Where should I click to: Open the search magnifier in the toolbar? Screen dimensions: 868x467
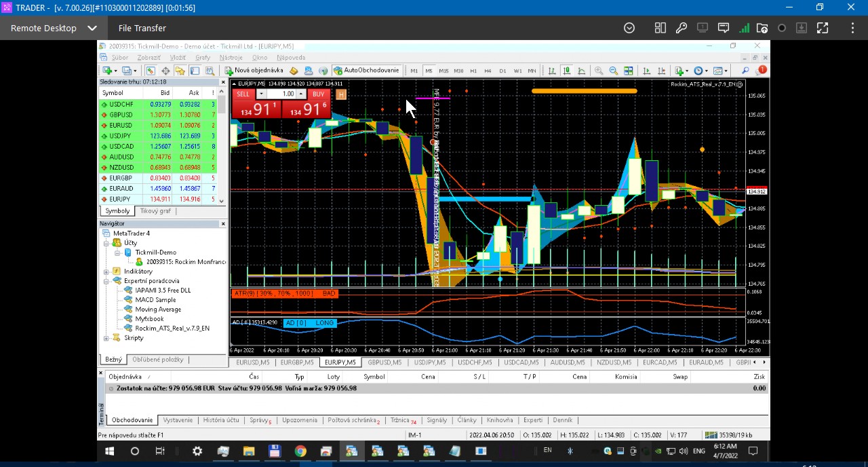pyautogui.click(x=745, y=71)
